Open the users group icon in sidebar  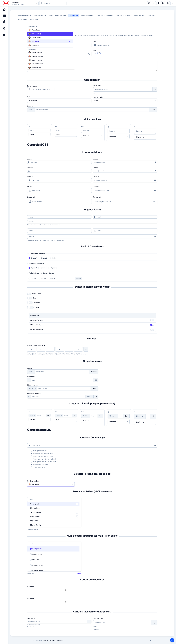click(x=4, y=15)
